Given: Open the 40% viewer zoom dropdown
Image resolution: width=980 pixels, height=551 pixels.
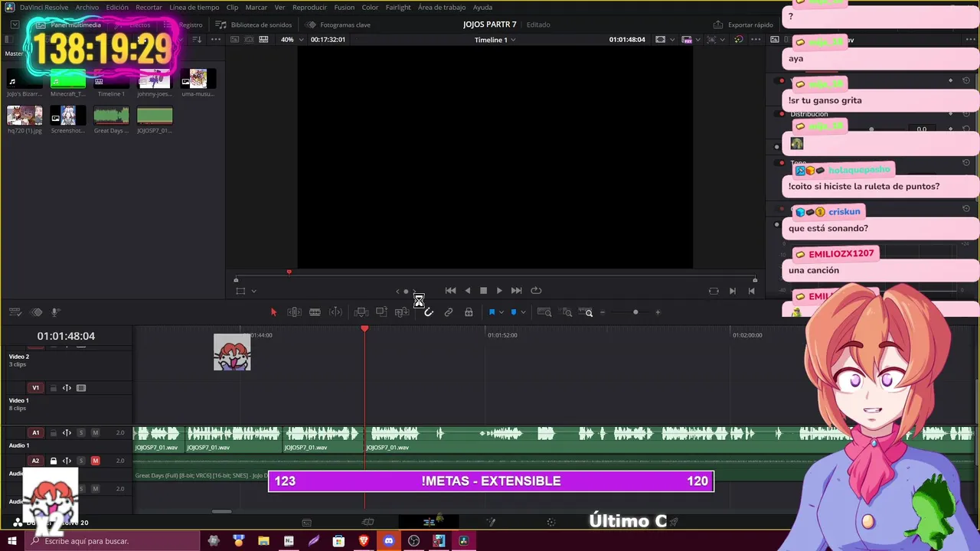Looking at the screenshot, I should click(292, 39).
